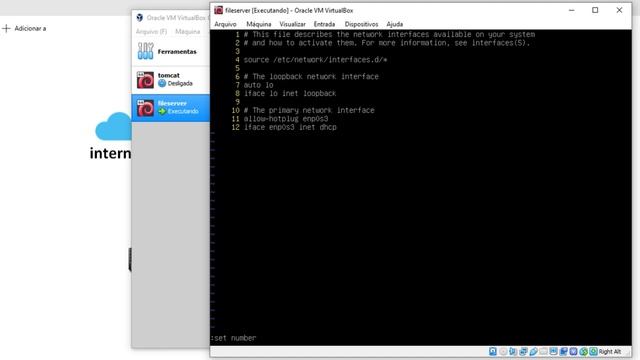
Task: Click the virtualization V status icon
Action: click(573, 351)
